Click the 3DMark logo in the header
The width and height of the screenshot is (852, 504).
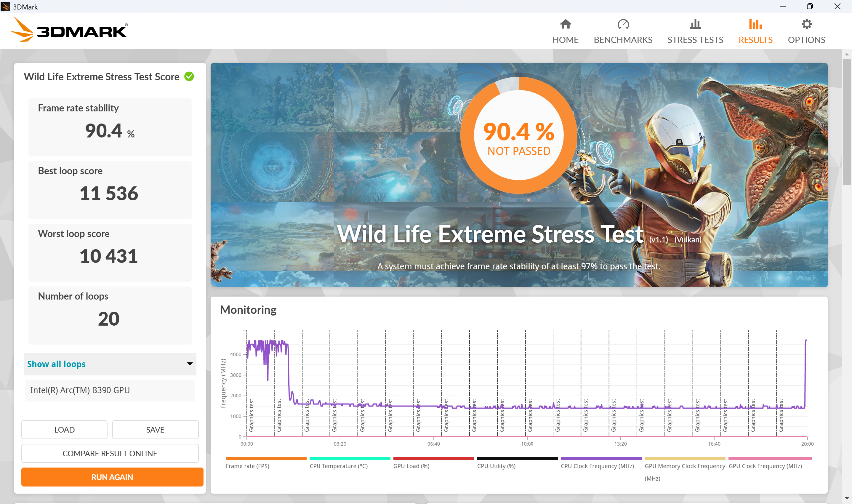tap(69, 31)
